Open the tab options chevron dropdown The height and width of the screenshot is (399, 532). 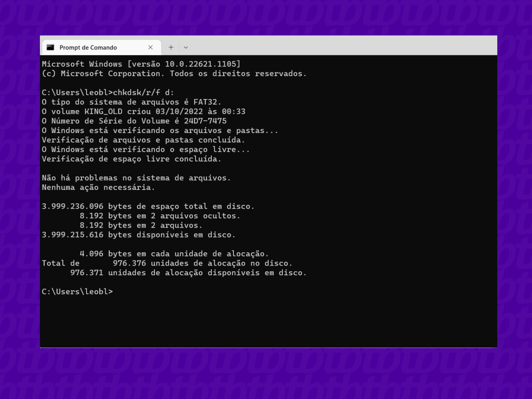coord(186,47)
